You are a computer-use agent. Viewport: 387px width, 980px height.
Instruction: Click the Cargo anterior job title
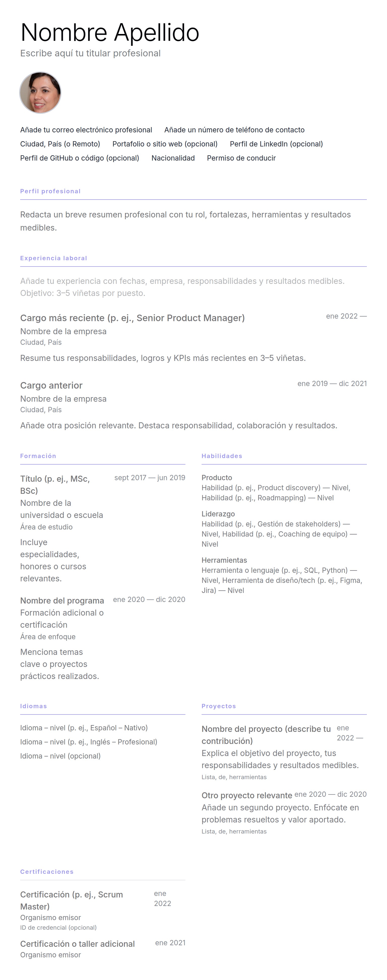pos(51,385)
